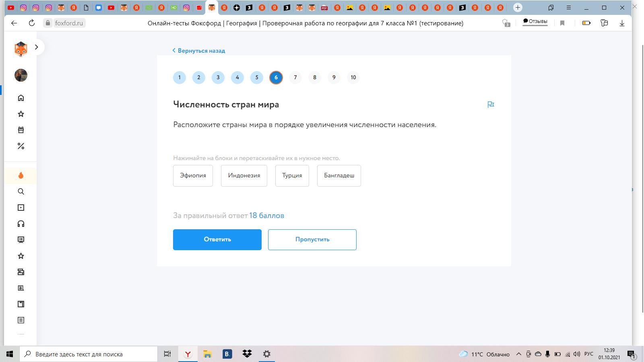
Task: Open the percent discounts icon
Action: point(21,146)
